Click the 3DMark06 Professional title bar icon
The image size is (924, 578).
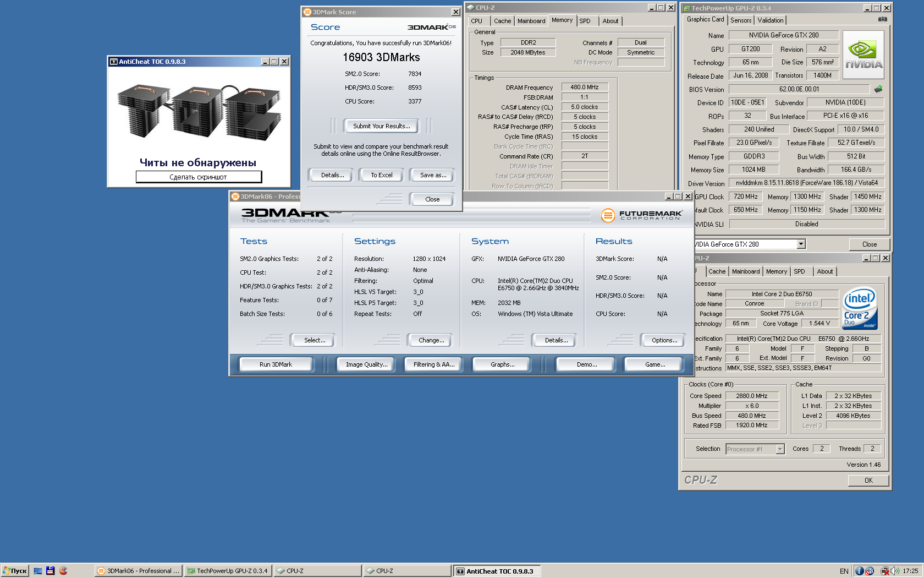235,196
